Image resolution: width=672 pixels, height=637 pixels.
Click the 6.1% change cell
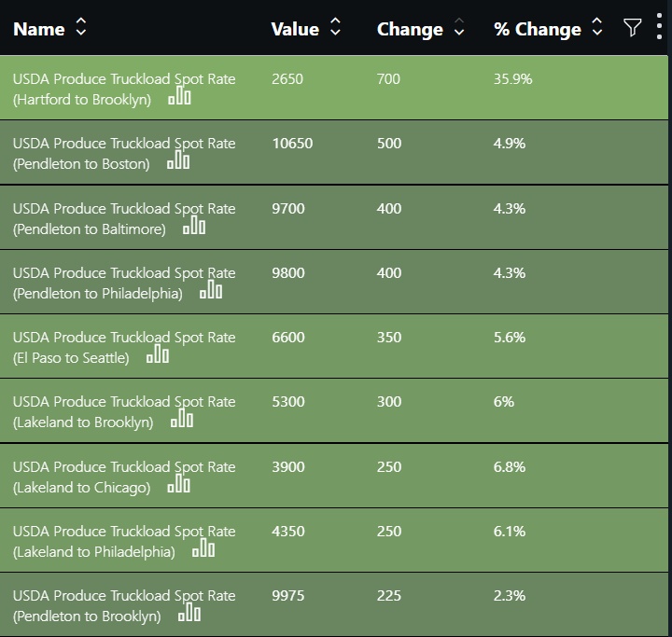(x=510, y=532)
